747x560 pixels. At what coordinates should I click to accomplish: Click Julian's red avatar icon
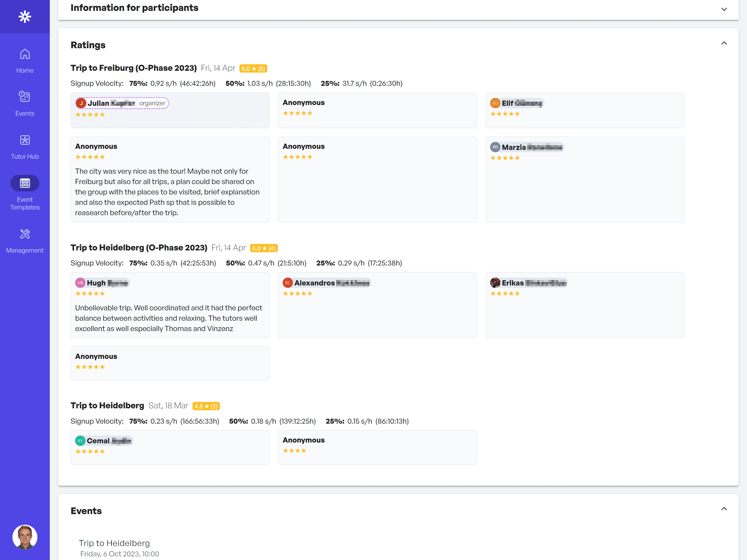pos(81,103)
